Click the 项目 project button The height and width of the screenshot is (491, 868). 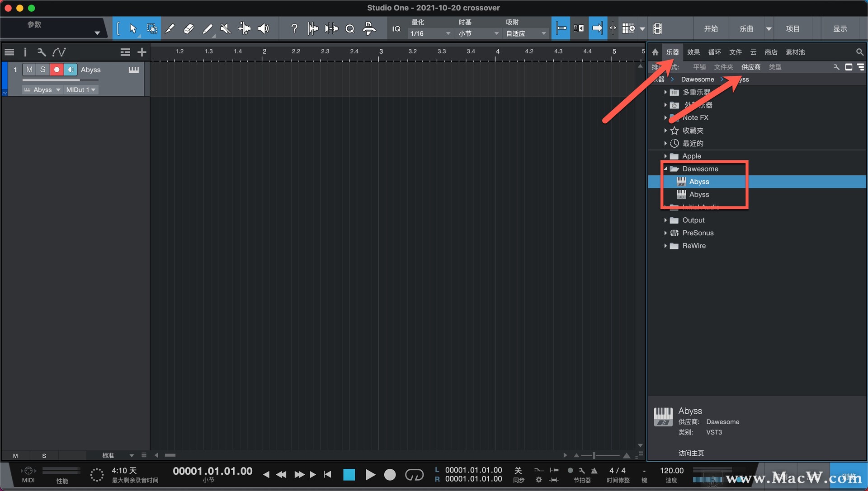pos(793,29)
